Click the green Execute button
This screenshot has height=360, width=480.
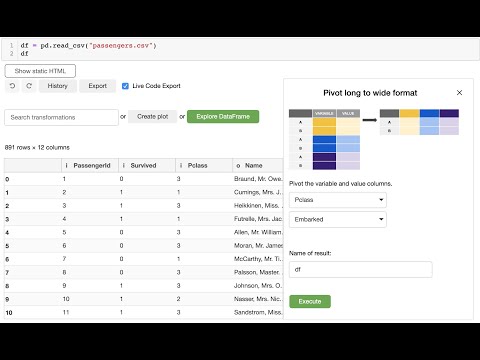310,301
